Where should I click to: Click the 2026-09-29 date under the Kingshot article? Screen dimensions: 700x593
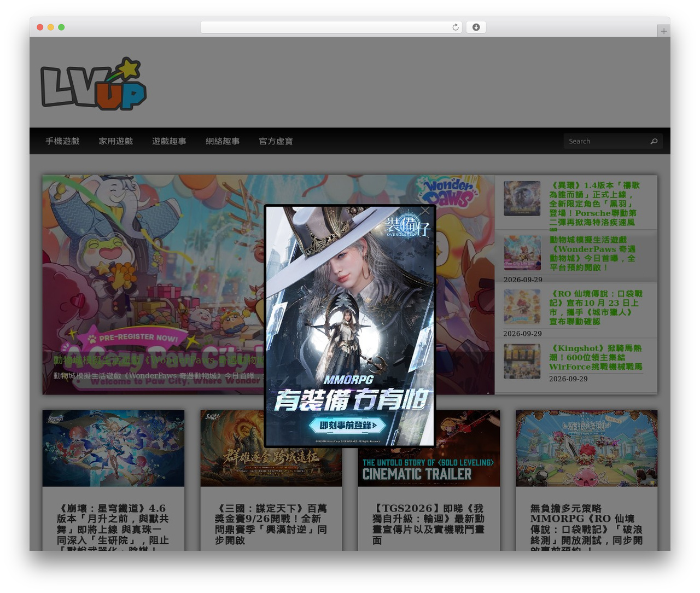tap(568, 379)
